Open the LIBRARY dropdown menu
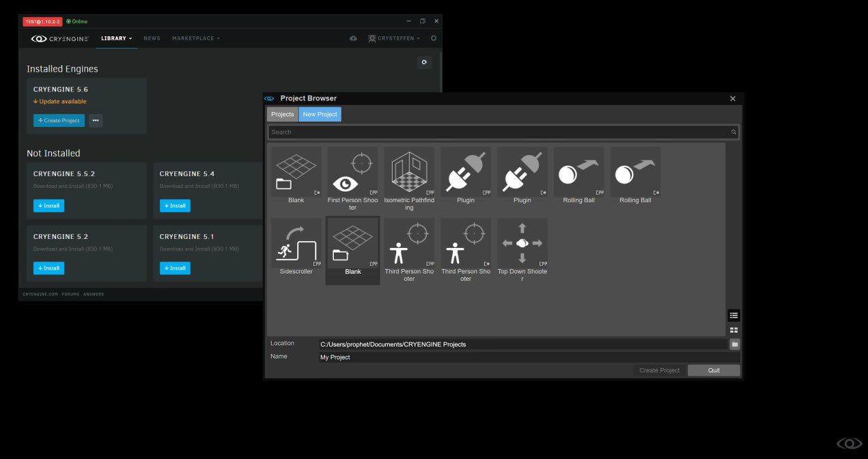Image resolution: width=868 pixels, height=459 pixels. [x=117, y=38]
